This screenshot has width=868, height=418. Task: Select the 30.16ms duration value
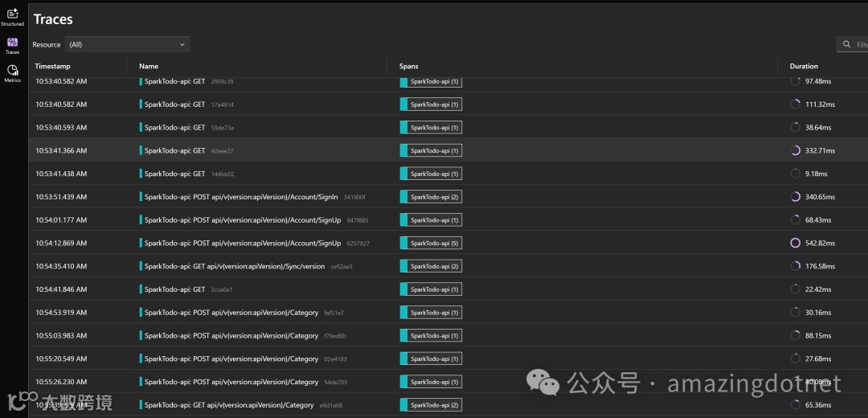pyautogui.click(x=818, y=313)
